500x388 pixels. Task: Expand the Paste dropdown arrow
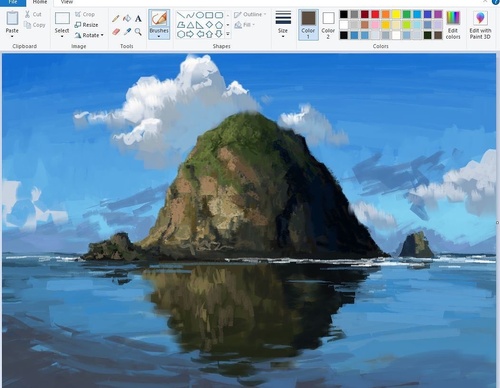(x=12, y=36)
